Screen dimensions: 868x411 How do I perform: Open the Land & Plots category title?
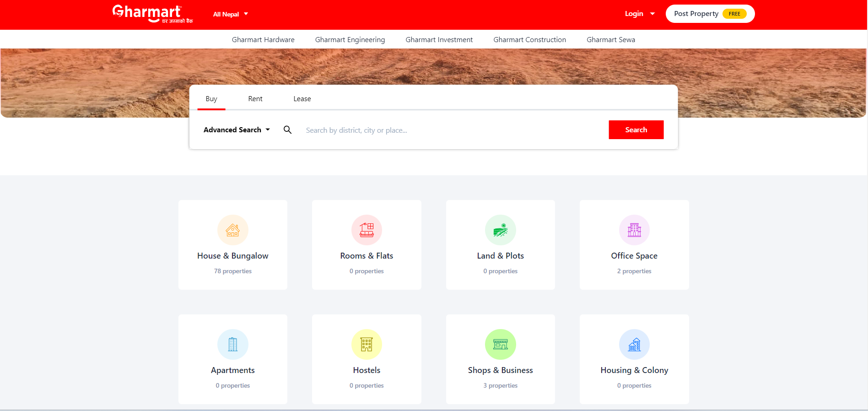click(501, 256)
